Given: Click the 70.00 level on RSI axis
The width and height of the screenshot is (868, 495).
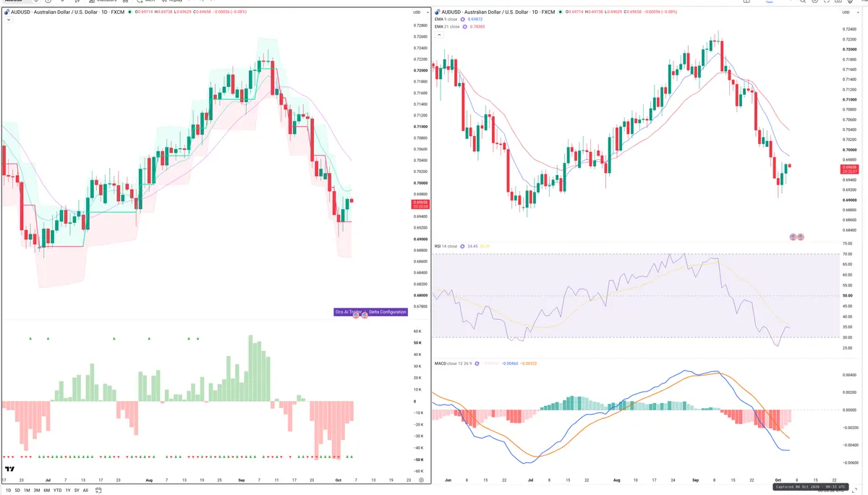Looking at the screenshot, I should (848, 255).
